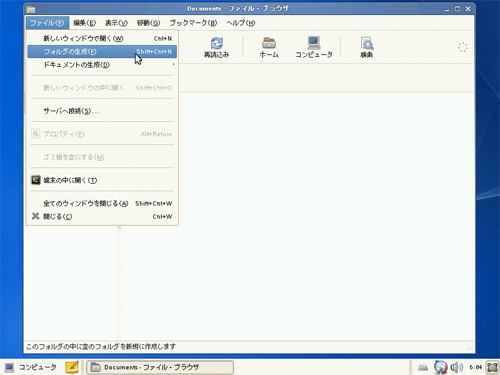Screen dimensions: 500x375
Task: Minimize the Documents window
Action: 447,9
